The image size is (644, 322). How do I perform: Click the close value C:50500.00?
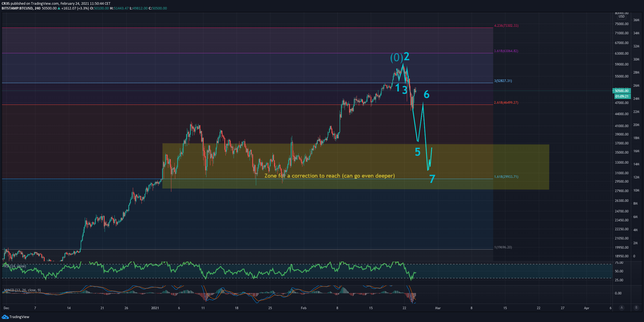coord(158,8)
